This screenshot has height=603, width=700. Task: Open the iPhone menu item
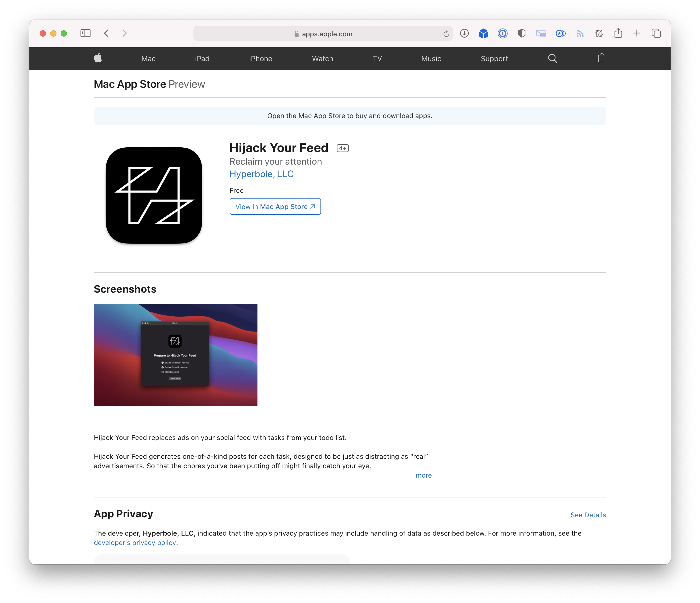point(260,59)
